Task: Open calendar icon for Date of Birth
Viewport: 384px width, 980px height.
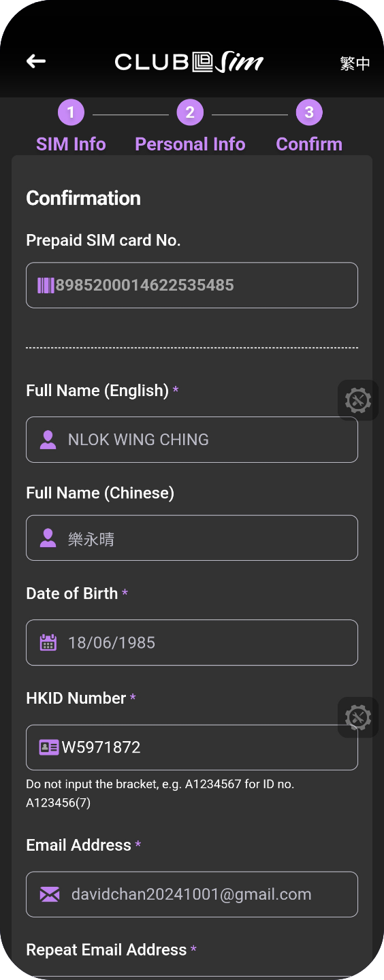Action: [x=48, y=642]
